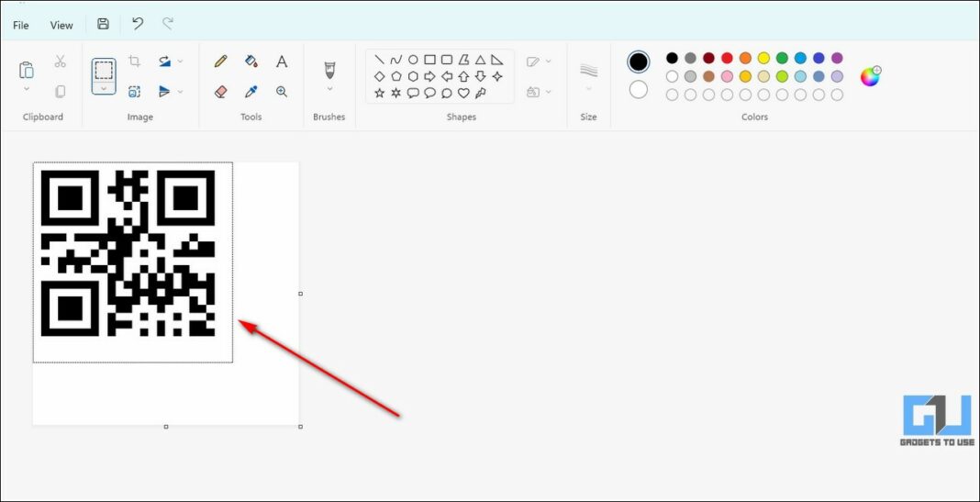Image resolution: width=980 pixels, height=502 pixels.
Task: Activate the Color picker eyedropper
Action: 251,92
